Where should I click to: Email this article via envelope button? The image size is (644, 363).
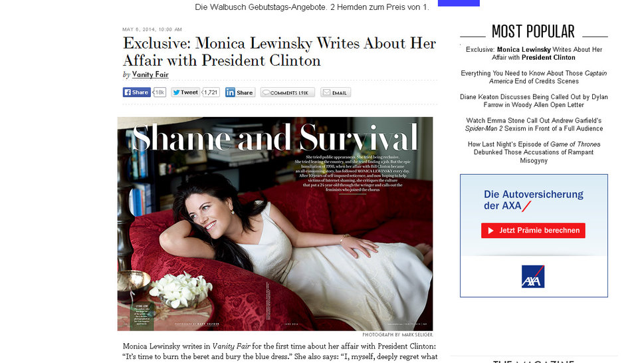click(335, 92)
